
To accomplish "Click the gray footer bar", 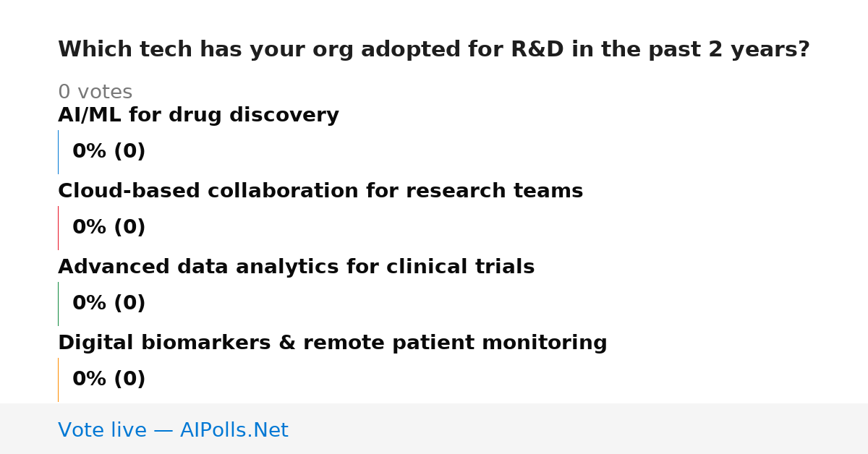I will coord(434,429).
